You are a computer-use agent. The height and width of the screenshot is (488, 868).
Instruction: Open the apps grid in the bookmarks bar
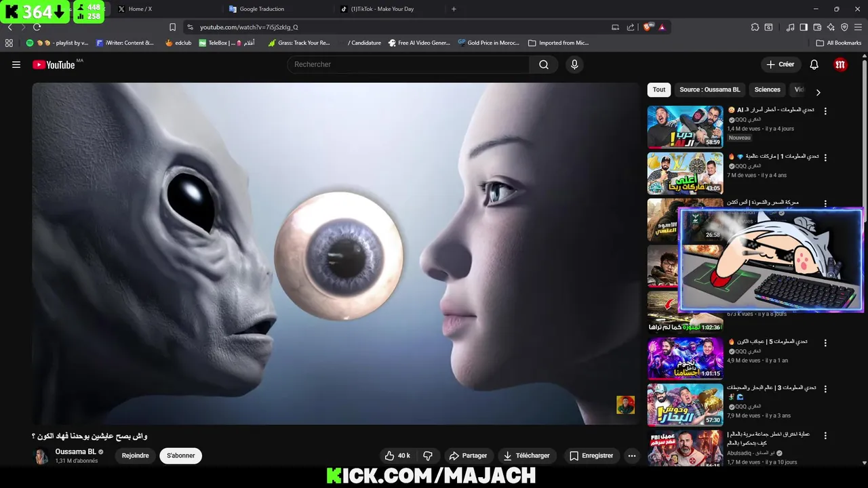pos(9,43)
